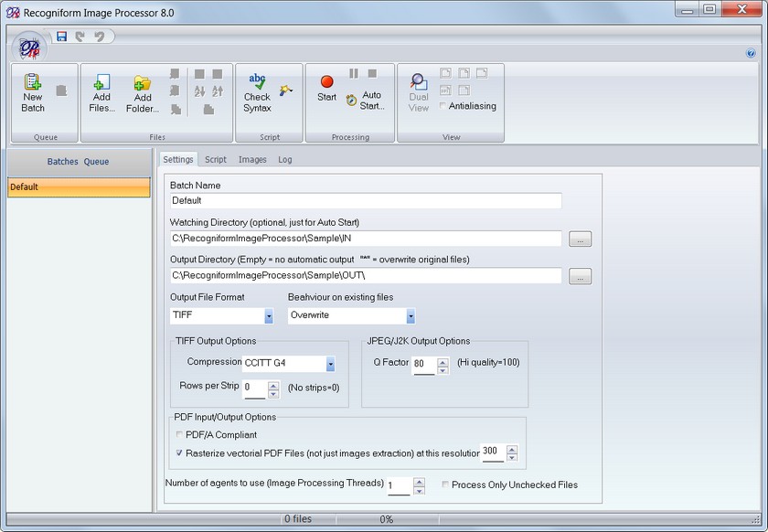Run Check Syntax on the script
Screen dimensions: 768x532
pos(257,93)
